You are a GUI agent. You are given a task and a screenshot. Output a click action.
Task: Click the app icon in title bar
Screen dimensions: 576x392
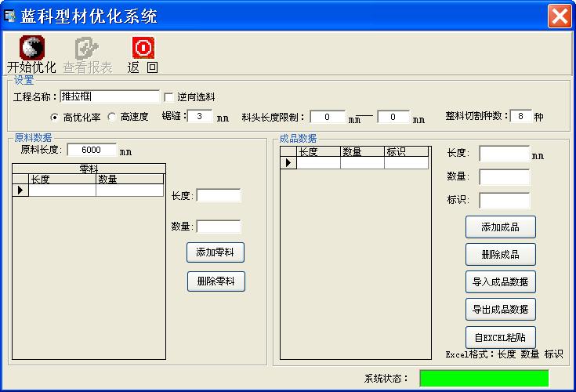11,16
